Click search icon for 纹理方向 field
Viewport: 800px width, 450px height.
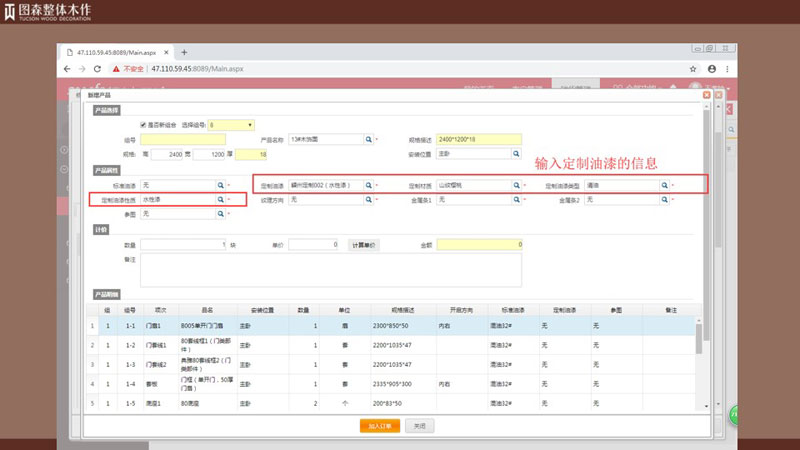coord(368,200)
